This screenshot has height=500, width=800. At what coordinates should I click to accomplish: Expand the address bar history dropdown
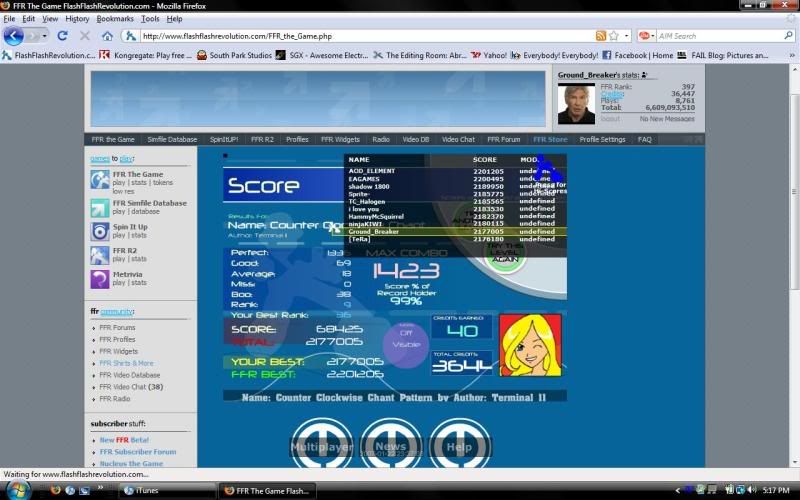626,36
